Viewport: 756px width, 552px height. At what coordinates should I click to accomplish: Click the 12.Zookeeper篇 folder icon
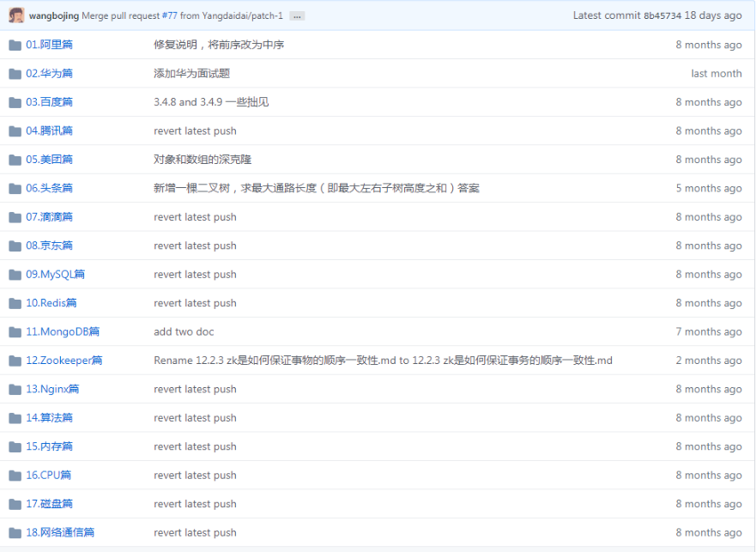tap(15, 361)
